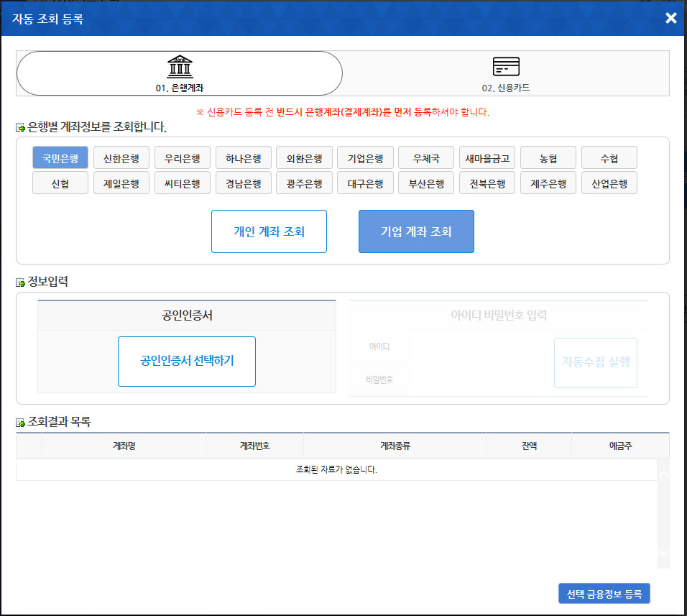Image resolution: width=687 pixels, height=616 pixels.
Task: Focus the 비밀번호 input field
Action: tap(476, 380)
